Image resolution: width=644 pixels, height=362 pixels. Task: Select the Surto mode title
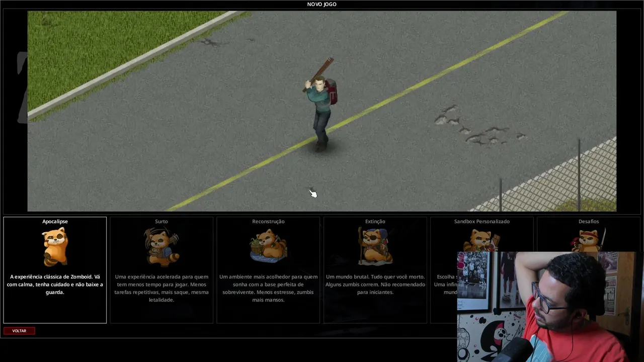point(162,221)
